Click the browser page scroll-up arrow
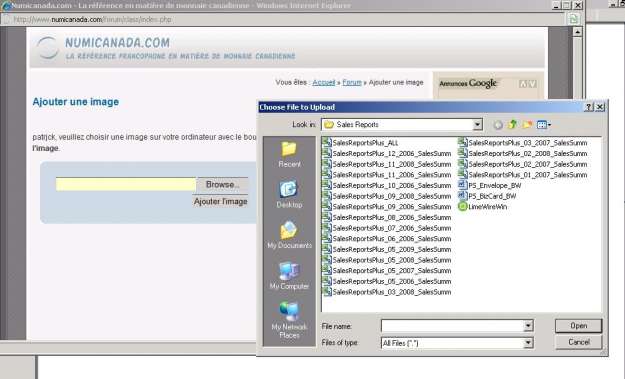The image size is (625, 379). 578,32
